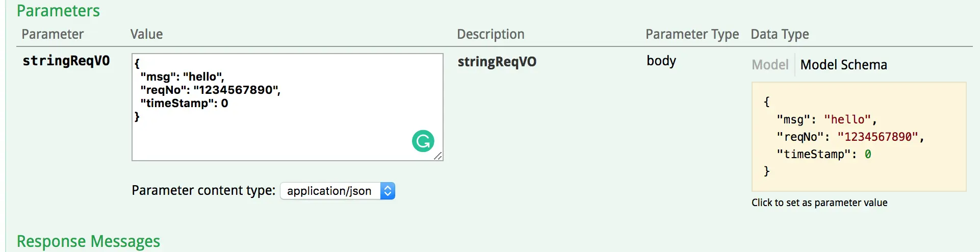Click the stringReqVO description text

click(x=497, y=62)
